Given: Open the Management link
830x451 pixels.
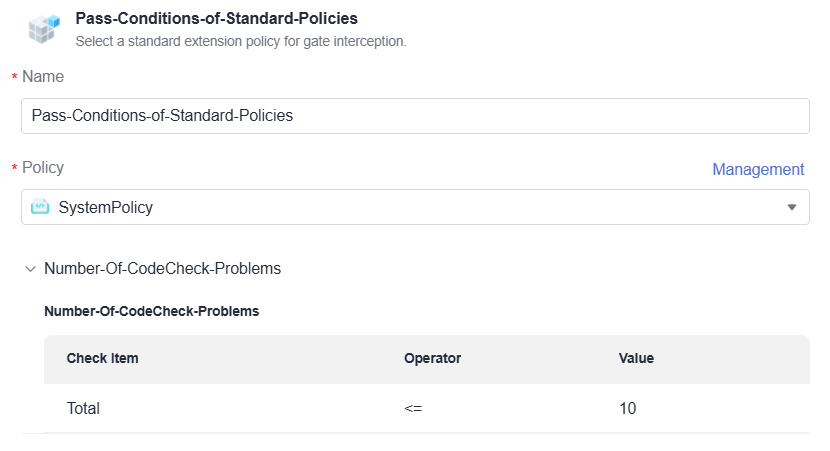Looking at the screenshot, I should (x=757, y=169).
